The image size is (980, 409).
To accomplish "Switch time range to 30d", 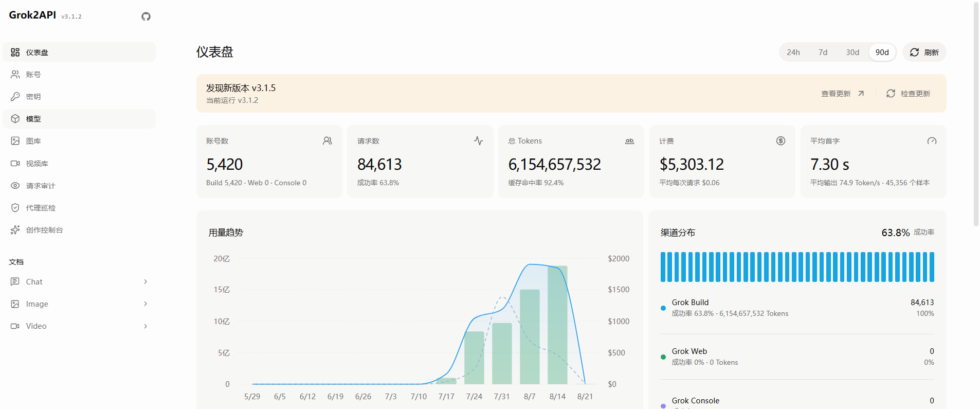I will click(852, 52).
